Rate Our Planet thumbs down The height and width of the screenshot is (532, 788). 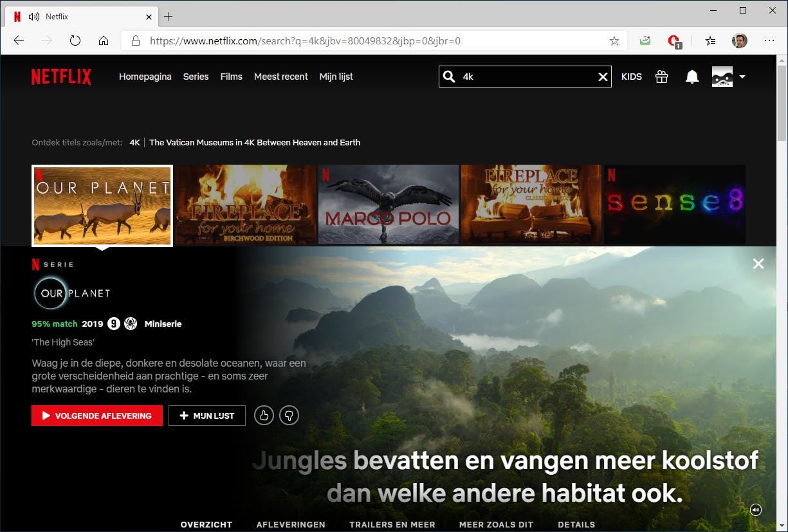coord(289,416)
